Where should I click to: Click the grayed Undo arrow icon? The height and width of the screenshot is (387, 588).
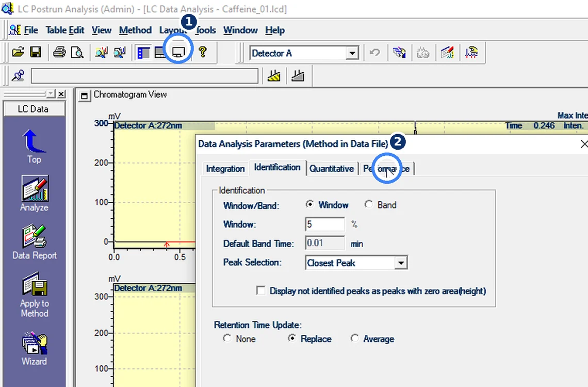click(x=374, y=53)
